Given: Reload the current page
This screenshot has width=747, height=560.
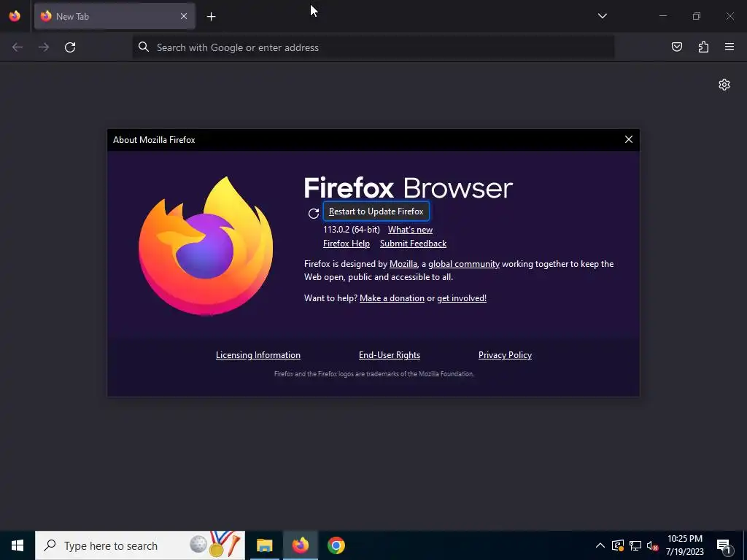Looking at the screenshot, I should click(70, 47).
